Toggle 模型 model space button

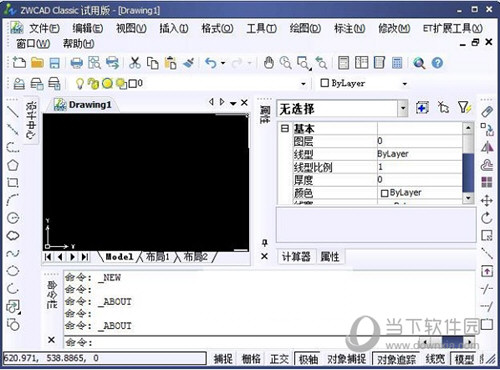click(x=464, y=359)
